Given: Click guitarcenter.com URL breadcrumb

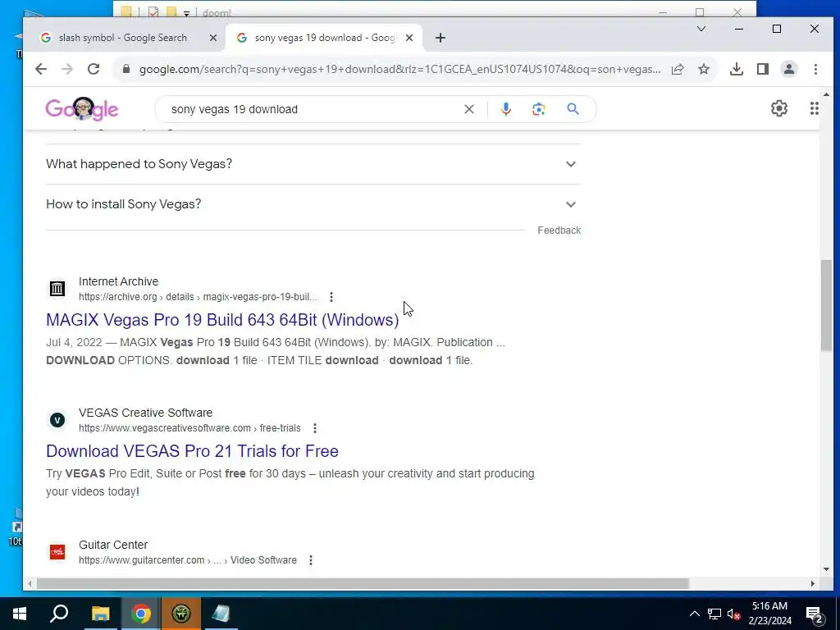Looking at the screenshot, I should (188, 559).
